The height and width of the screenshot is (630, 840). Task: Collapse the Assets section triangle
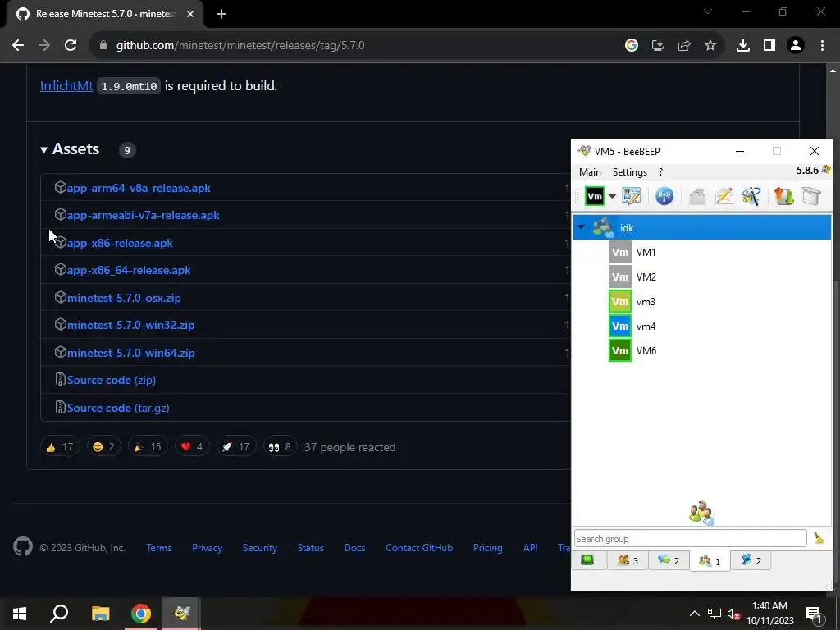tap(44, 150)
